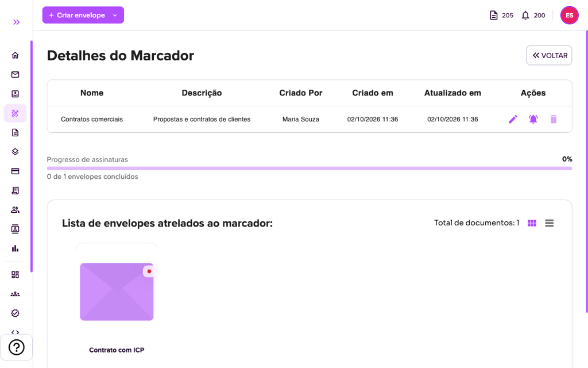Click the alarm bell reminder action icon

533,119
